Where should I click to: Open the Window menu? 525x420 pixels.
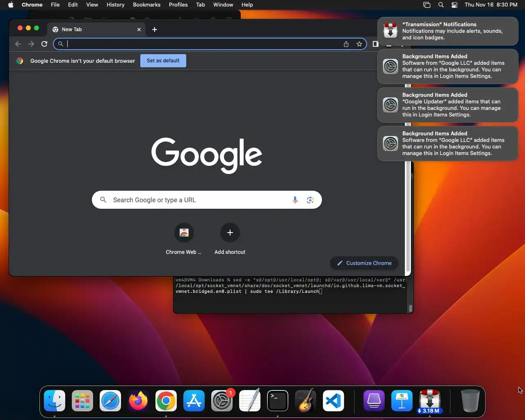pos(223,5)
